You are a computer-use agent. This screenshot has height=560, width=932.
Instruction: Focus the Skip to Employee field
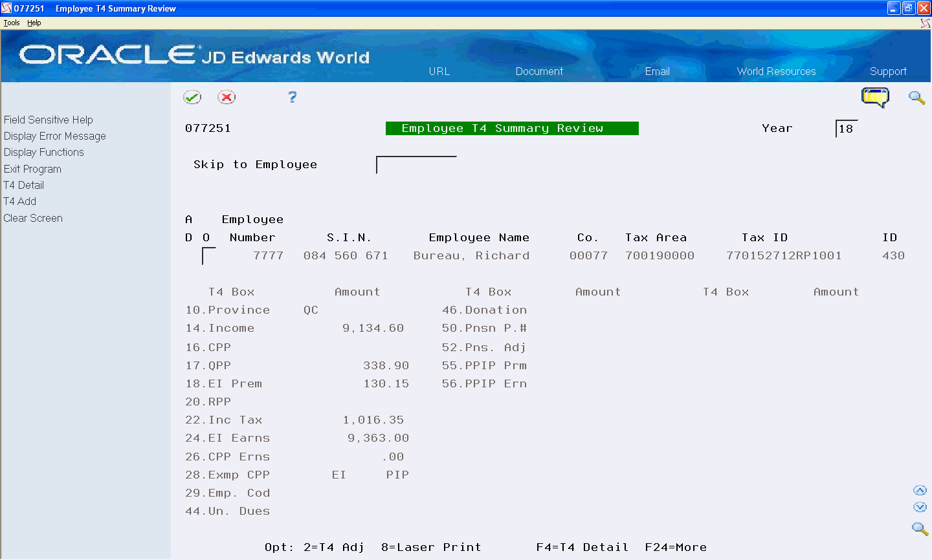click(416, 165)
